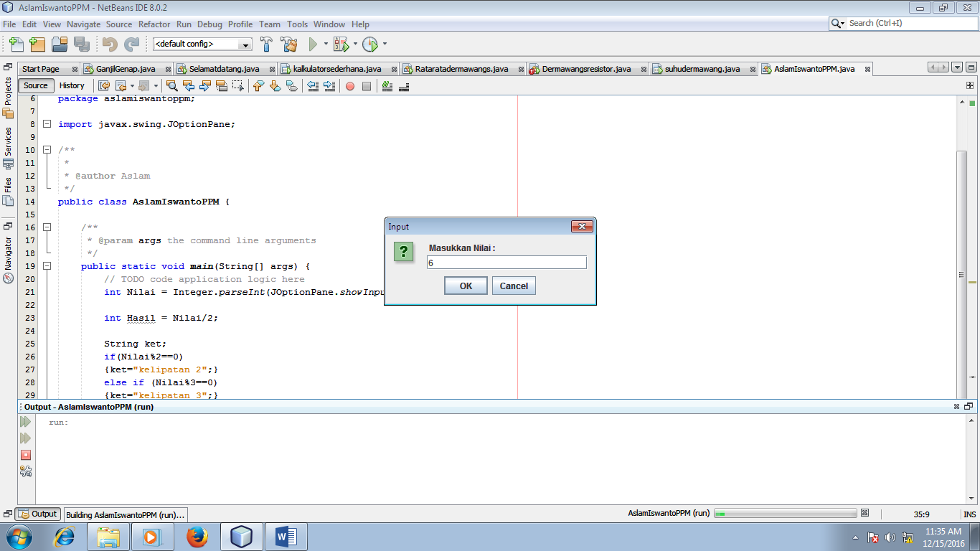The height and width of the screenshot is (551, 980).
Task: Click the Masukkan Nilai input field
Action: point(507,263)
